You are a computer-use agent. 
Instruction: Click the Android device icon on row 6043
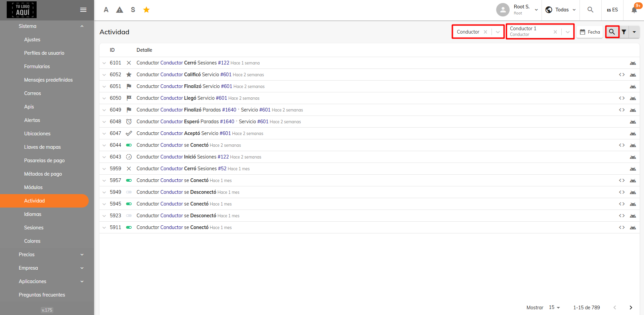click(633, 157)
